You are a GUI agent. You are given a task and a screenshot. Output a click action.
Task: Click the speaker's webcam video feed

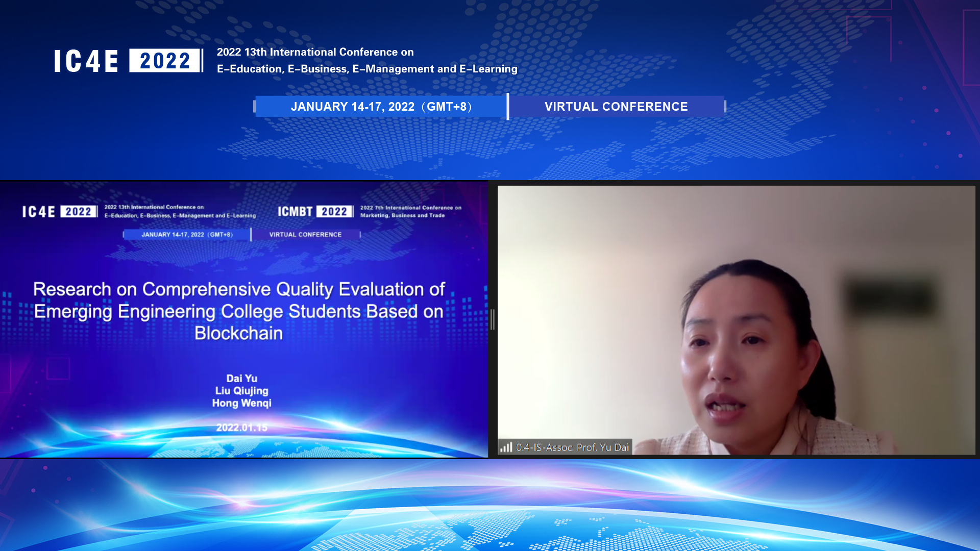click(x=736, y=320)
